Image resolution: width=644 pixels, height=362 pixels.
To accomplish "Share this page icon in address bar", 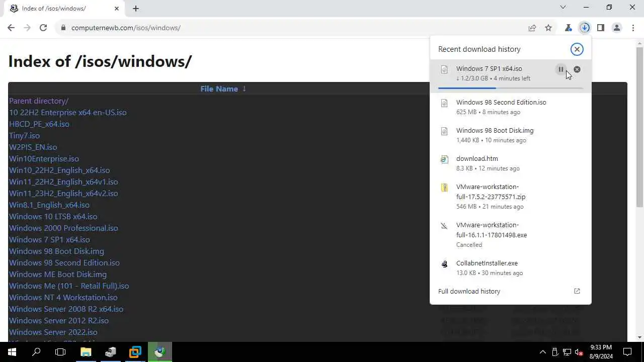I will coord(532,28).
